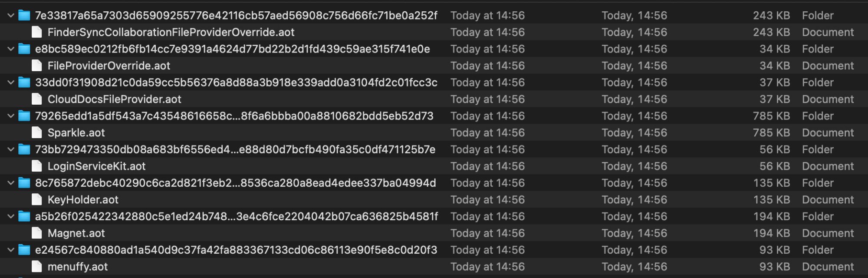The image size is (868, 278).
Task: Select the LoginServiceKit.aot file name
Action: pos(96,166)
